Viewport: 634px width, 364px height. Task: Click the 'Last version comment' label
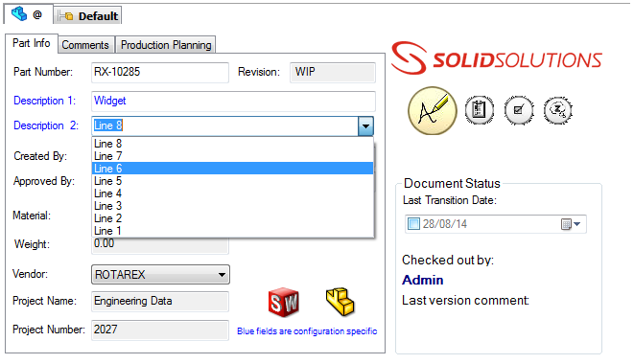click(x=465, y=301)
